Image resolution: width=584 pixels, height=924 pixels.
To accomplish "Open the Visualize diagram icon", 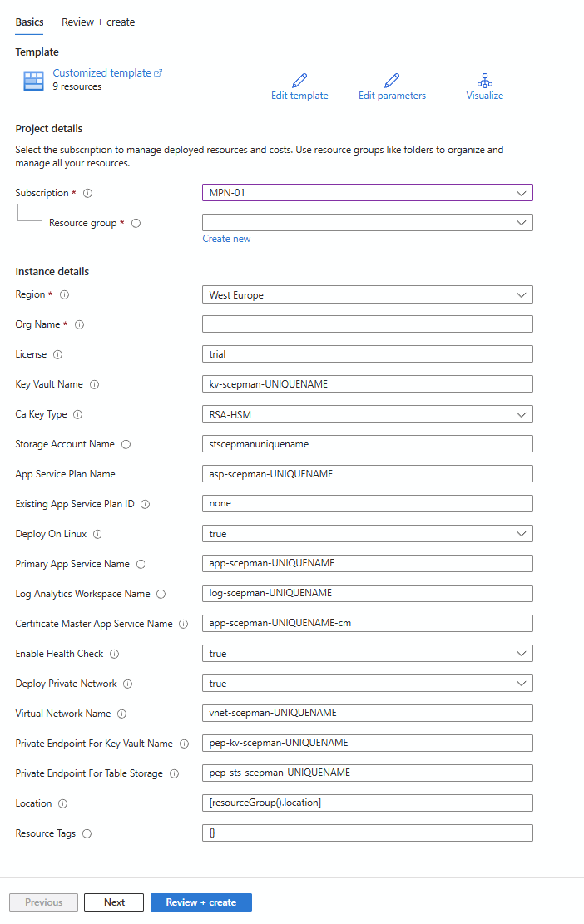I will (x=484, y=81).
